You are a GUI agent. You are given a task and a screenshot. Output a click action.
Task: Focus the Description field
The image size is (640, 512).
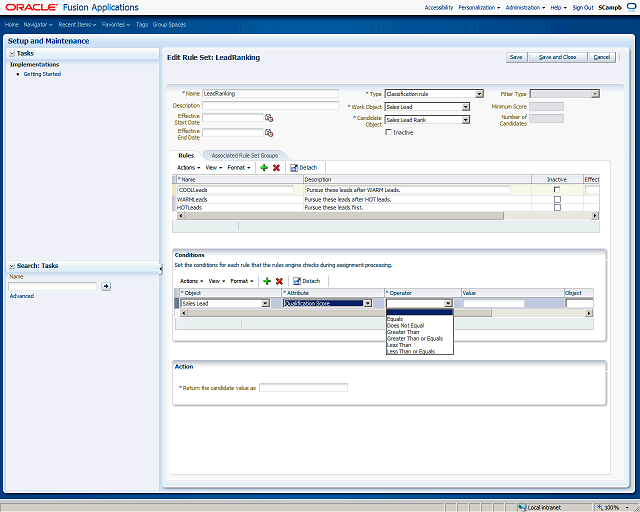(270, 106)
